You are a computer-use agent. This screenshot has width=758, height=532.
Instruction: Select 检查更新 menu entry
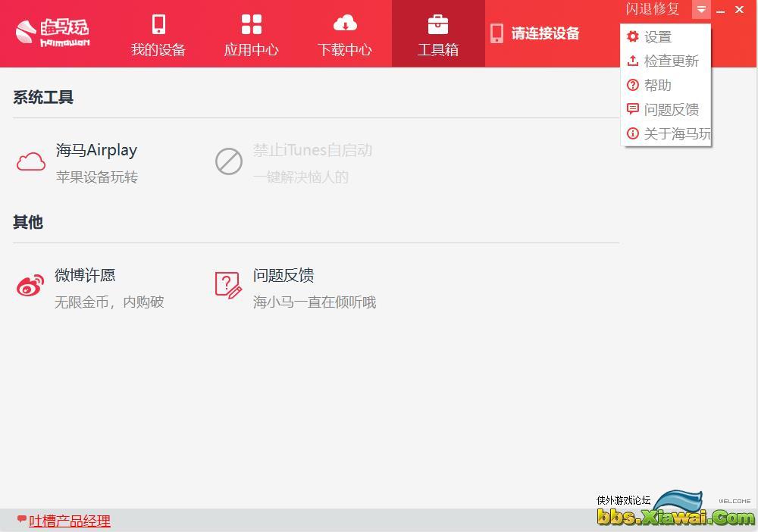coord(671,61)
